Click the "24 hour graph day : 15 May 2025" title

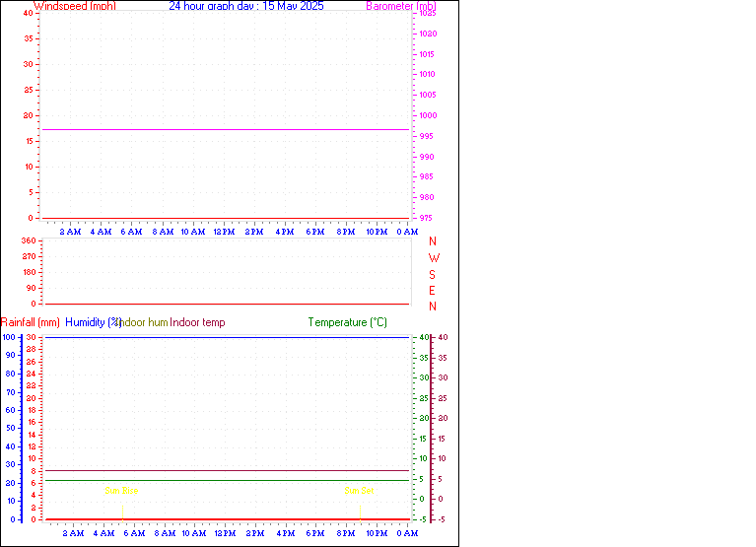pos(246,6)
